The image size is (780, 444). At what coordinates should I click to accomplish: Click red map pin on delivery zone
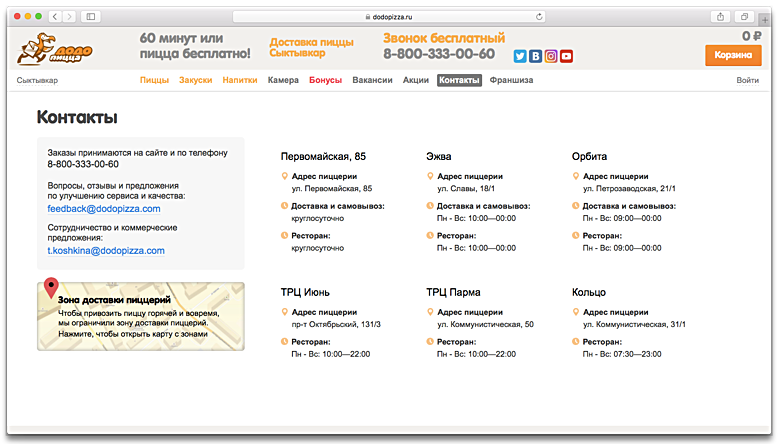51,288
